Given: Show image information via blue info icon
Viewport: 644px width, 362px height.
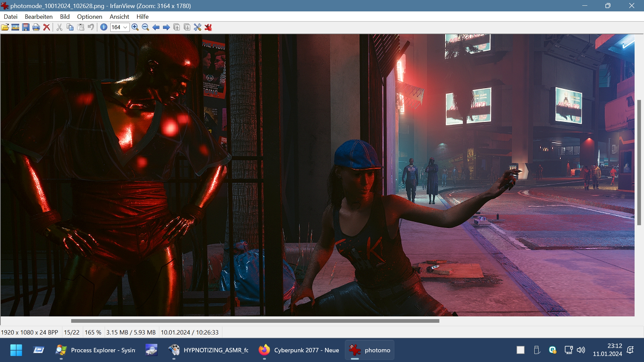Looking at the screenshot, I should [104, 27].
